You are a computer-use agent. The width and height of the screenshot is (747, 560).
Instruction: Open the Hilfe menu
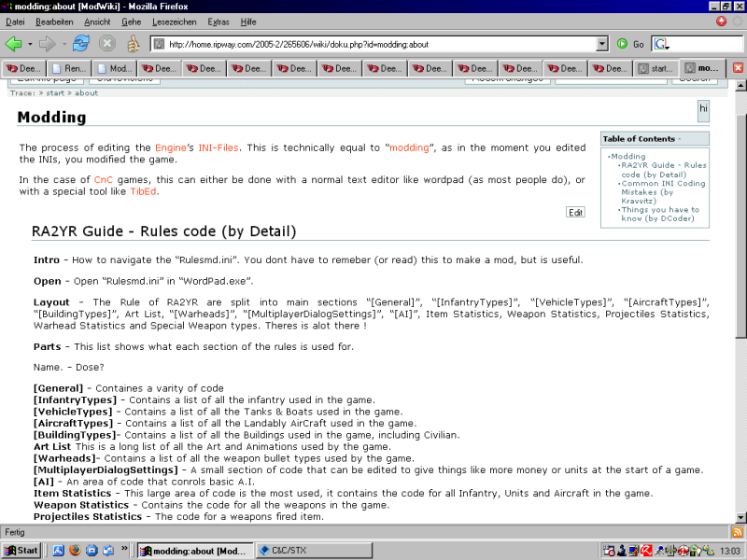point(248,21)
